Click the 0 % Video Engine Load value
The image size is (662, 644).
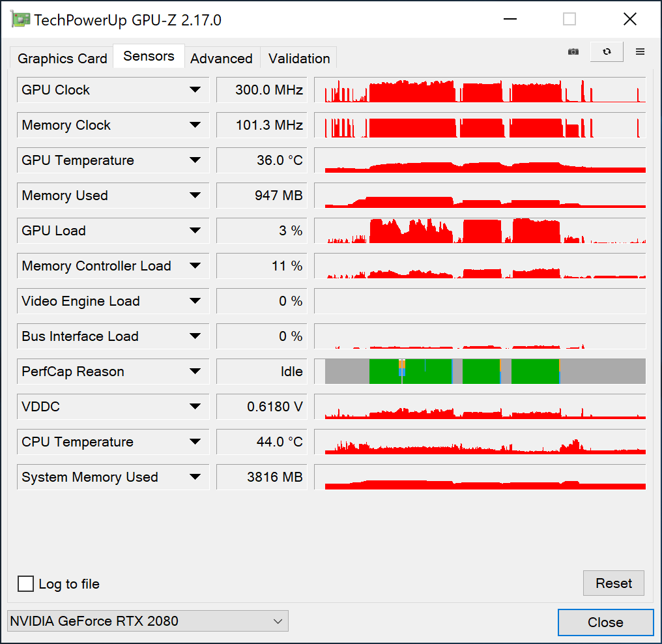[x=262, y=300]
